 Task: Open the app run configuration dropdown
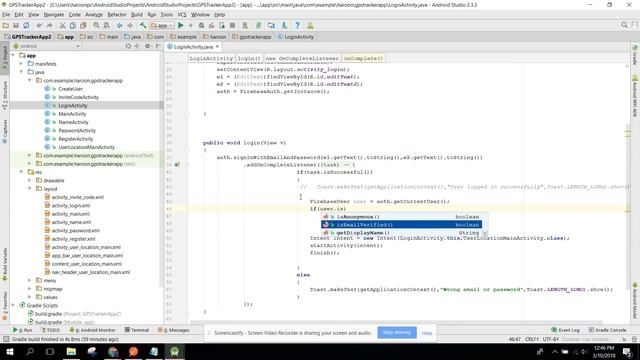(162, 25)
